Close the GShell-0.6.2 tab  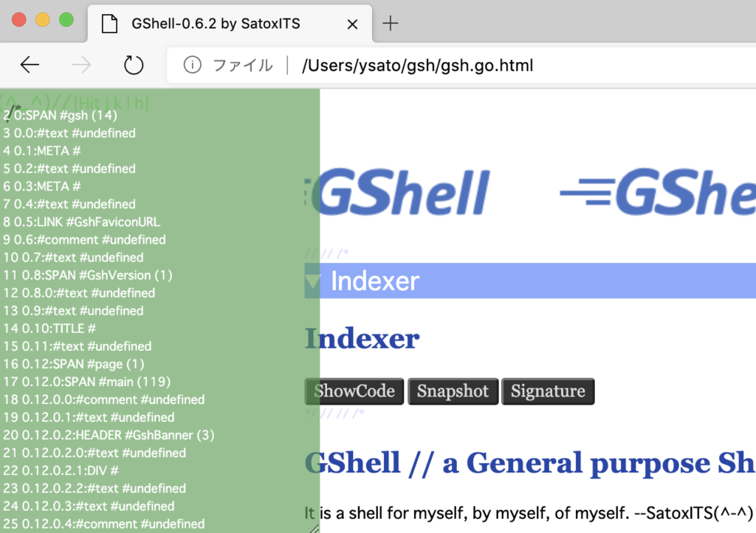pyautogui.click(x=352, y=24)
